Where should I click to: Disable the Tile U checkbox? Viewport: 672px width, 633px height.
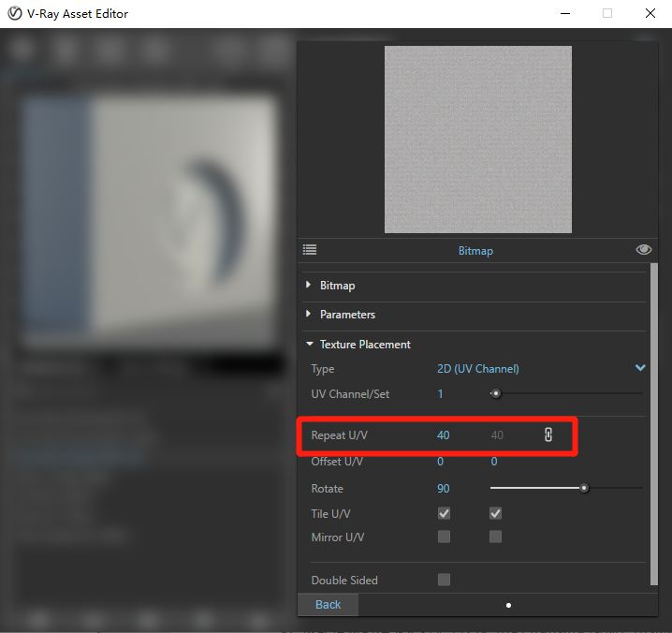[x=444, y=513]
